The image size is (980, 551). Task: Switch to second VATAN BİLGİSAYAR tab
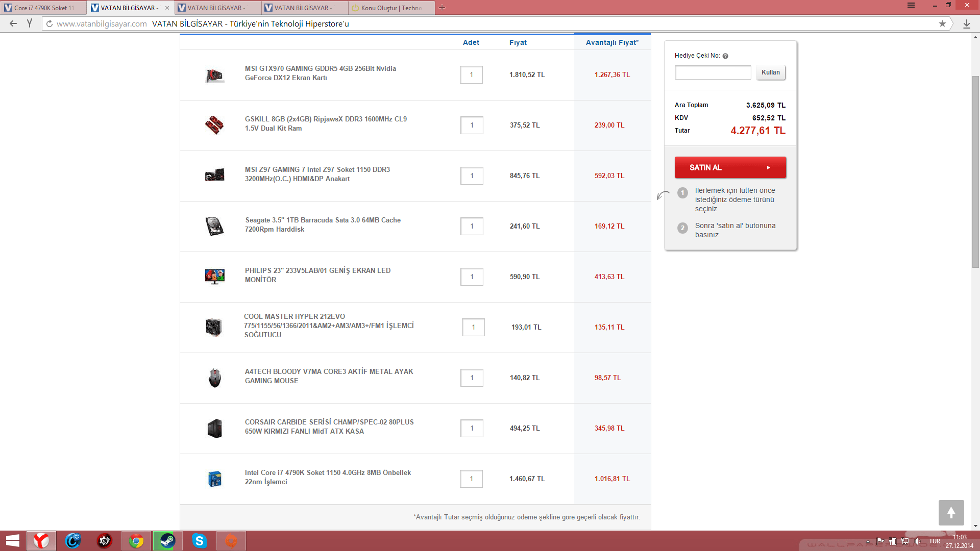217,8
